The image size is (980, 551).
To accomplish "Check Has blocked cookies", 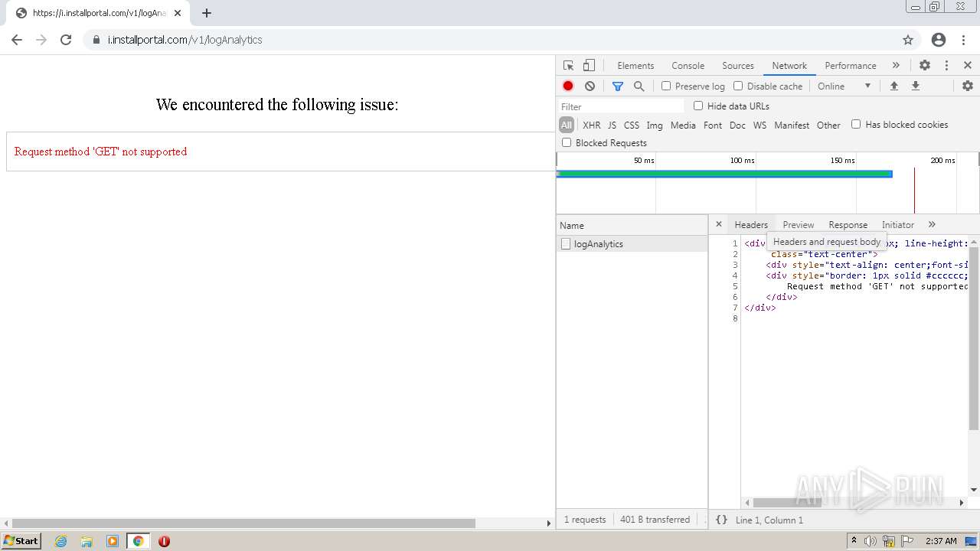I will (856, 124).
